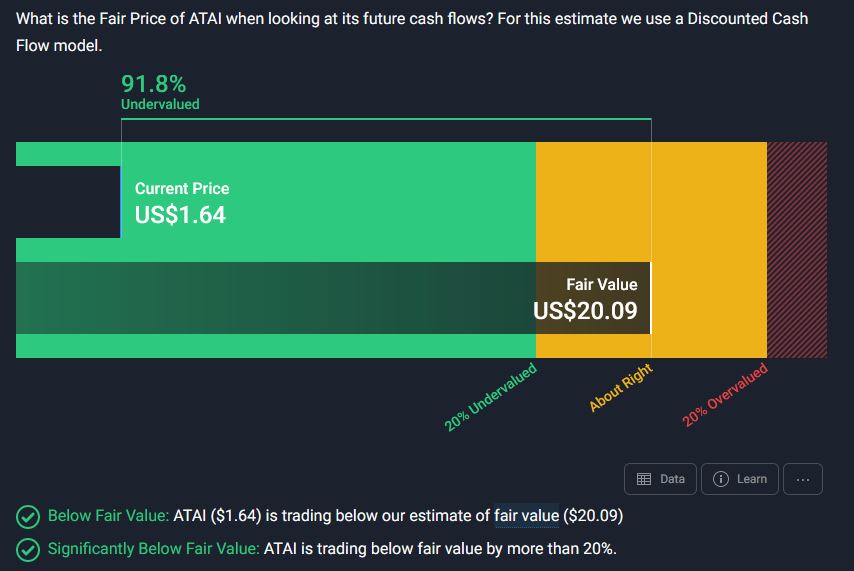Click the '20% Undervalued' axis label
854x571 pixels.
491,397
